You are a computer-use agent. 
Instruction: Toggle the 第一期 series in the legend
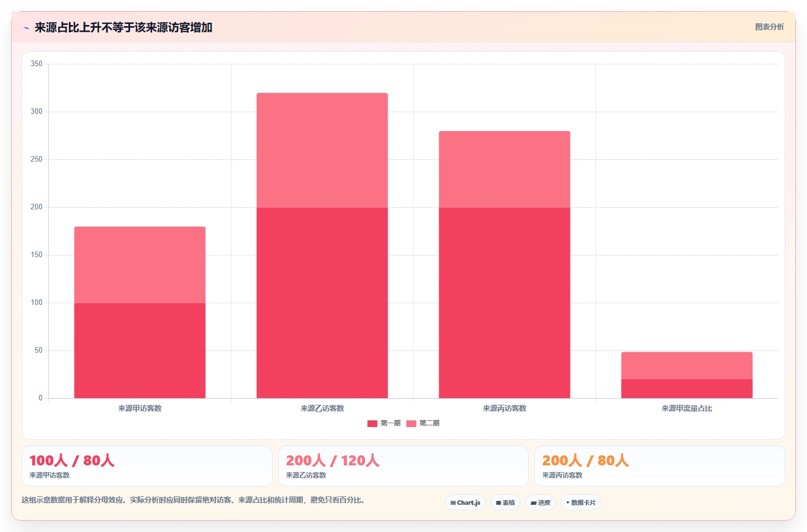click(x=384, y=423)
